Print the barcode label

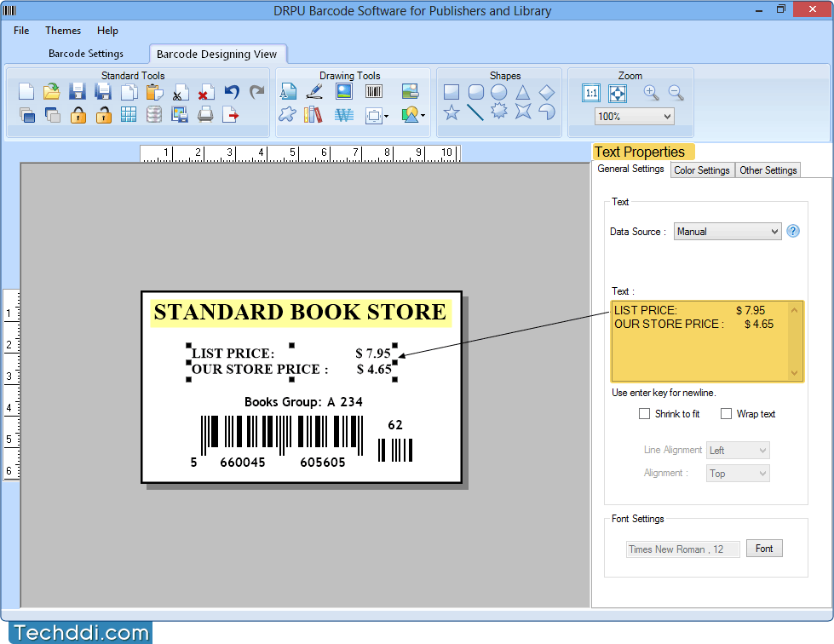pos(205,114)
